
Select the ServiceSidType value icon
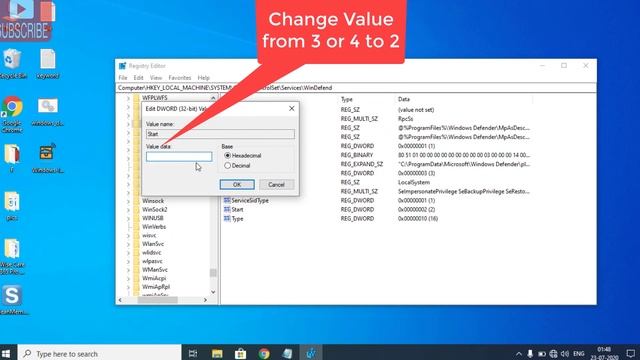(227, 200)
